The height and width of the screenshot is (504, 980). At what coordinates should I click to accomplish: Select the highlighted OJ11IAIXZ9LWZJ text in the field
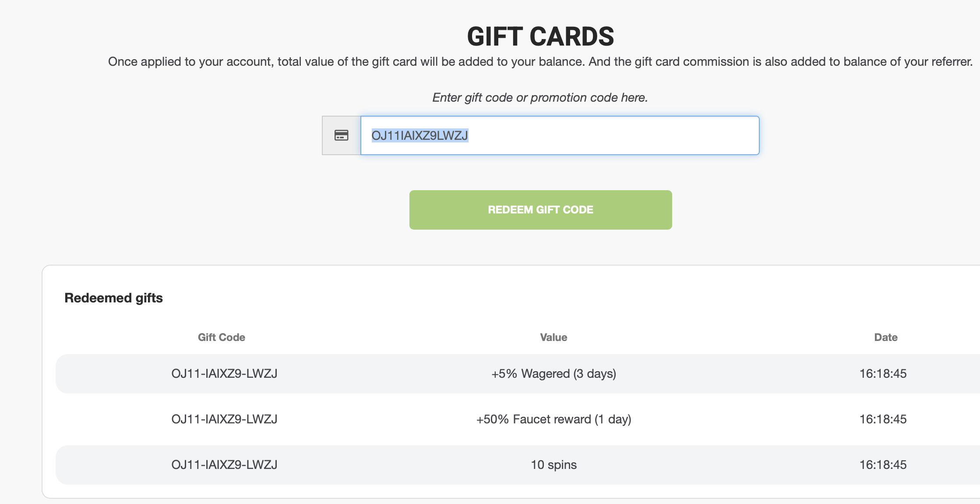pyautogui.click(x=419, y=135)
